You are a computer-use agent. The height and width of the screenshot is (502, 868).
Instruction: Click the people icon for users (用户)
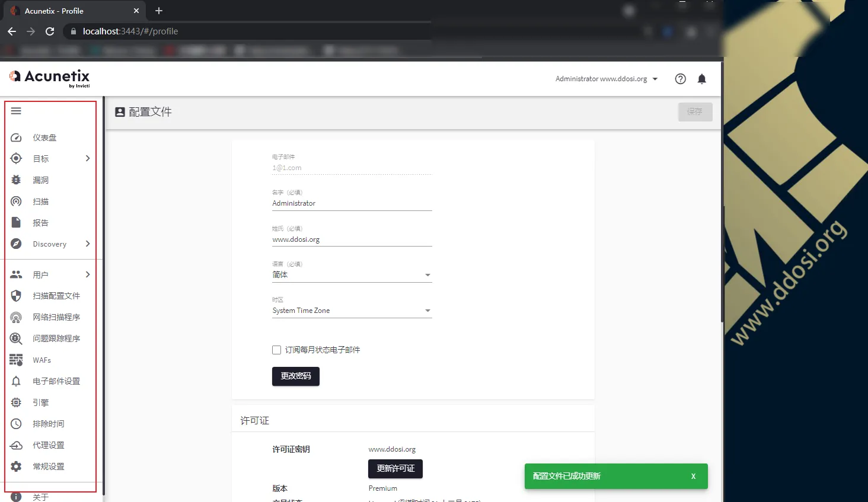(16, 274)
